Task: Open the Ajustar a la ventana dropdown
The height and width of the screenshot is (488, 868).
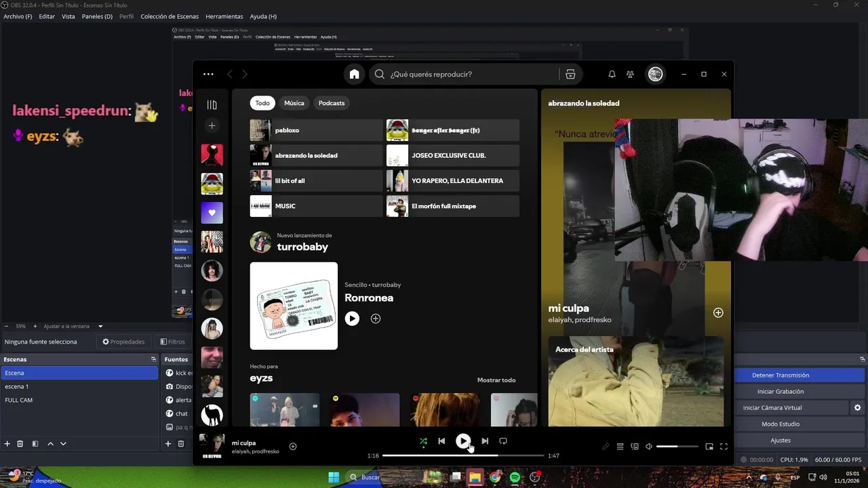Action: click(73, 326)
